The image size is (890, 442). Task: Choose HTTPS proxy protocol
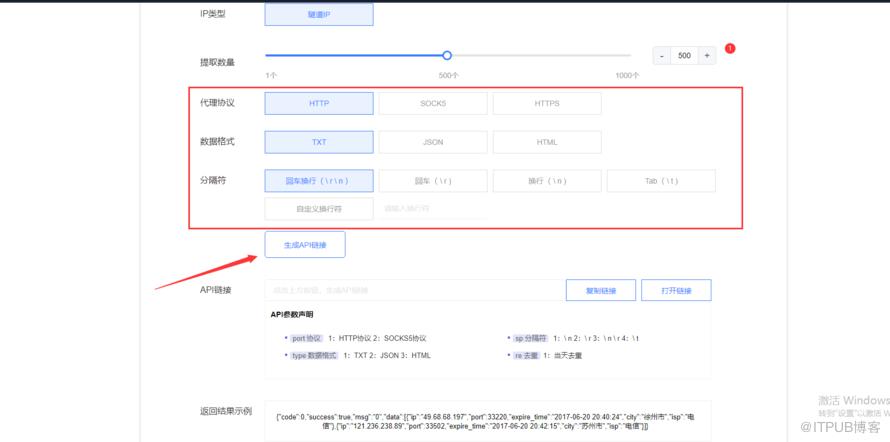[547, 103]
